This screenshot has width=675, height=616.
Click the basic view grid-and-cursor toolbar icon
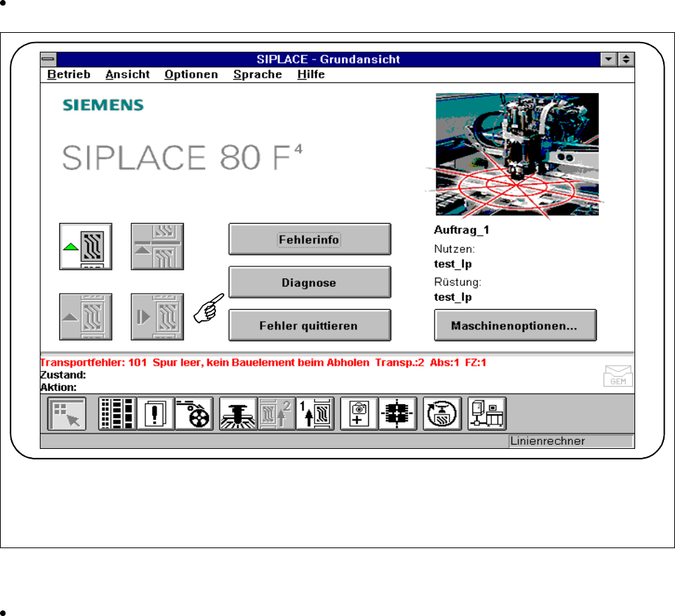click(66, 414)
